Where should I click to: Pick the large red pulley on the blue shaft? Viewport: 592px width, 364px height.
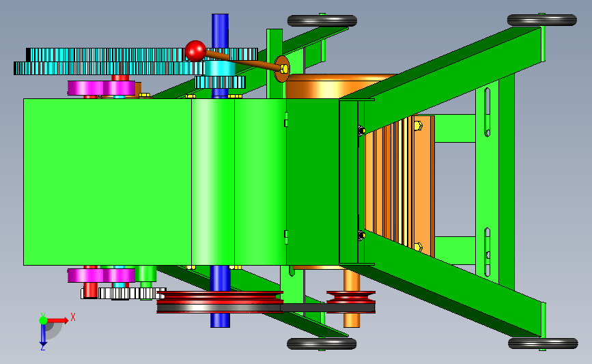(220, 302)
